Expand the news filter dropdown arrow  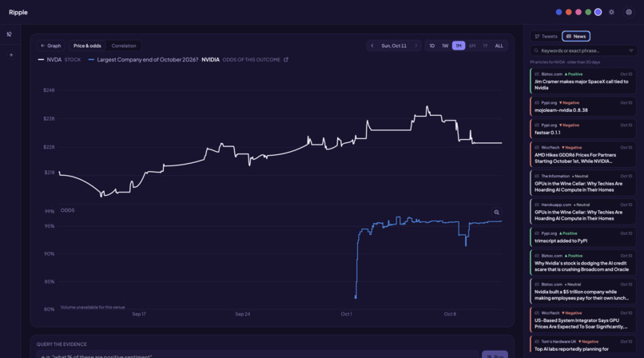(x=631, y=50)
